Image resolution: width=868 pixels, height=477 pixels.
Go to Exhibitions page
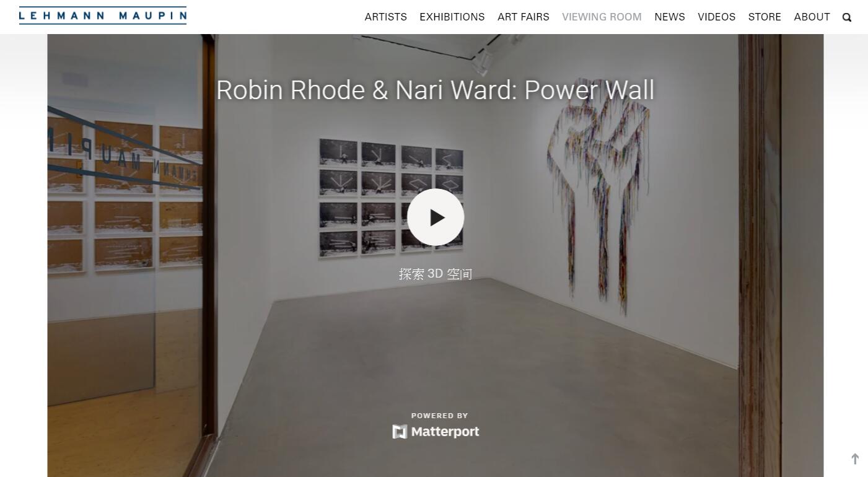point(452,17)
